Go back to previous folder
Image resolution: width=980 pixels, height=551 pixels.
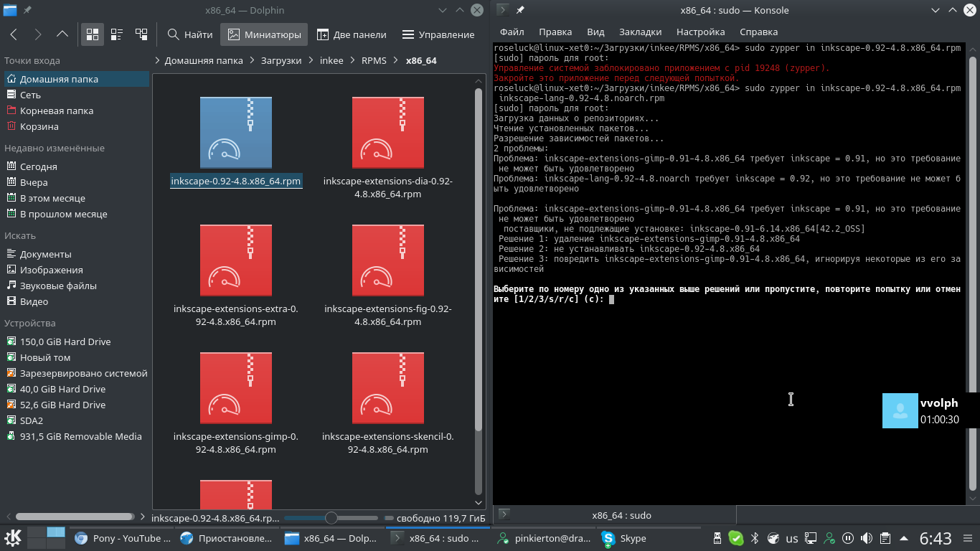coord(14,34)
